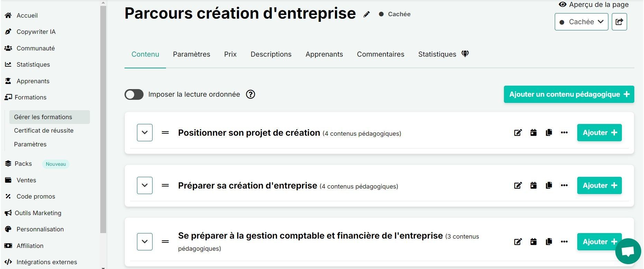This screenshot has height=269, width=644.
Task: Open the Cachée visibility dropdown
Action: pyautogui.click(x=581, y=22)
